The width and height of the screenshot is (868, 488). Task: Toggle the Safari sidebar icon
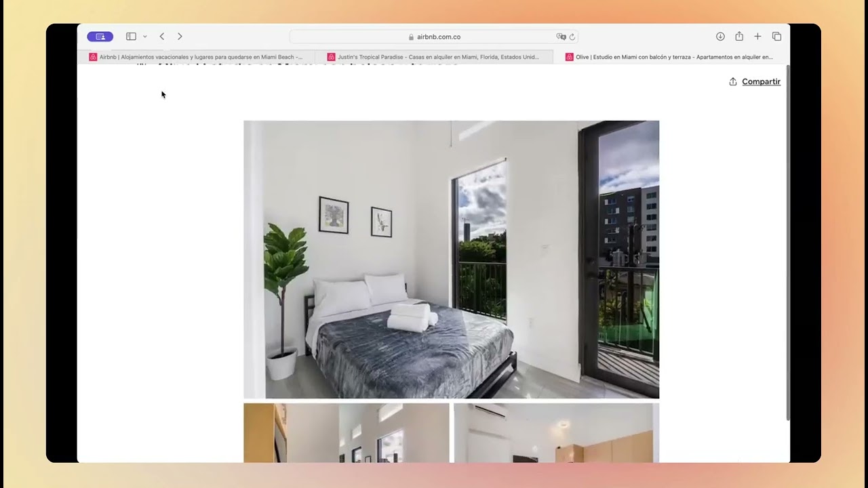tap(131, 37)
